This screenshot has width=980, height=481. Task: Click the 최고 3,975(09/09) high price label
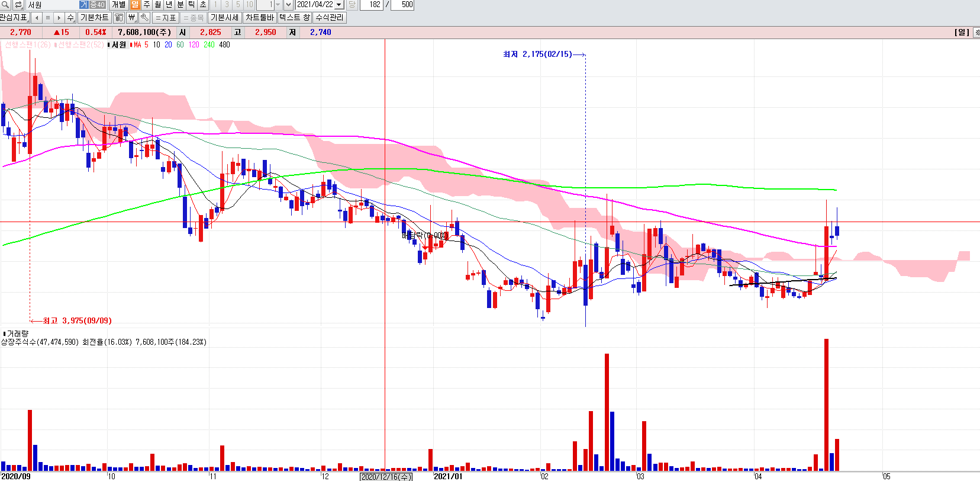[x=77, y=320]
